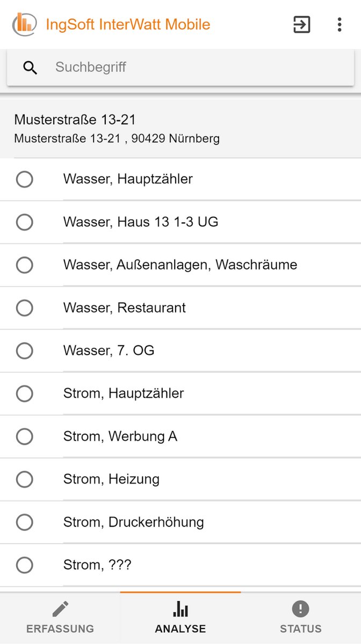The height and width of the screenshot is (644, 361).
Task: Open the Wasser, Haus 13 1-3 UG entry
Action: [x=141, y=222]
